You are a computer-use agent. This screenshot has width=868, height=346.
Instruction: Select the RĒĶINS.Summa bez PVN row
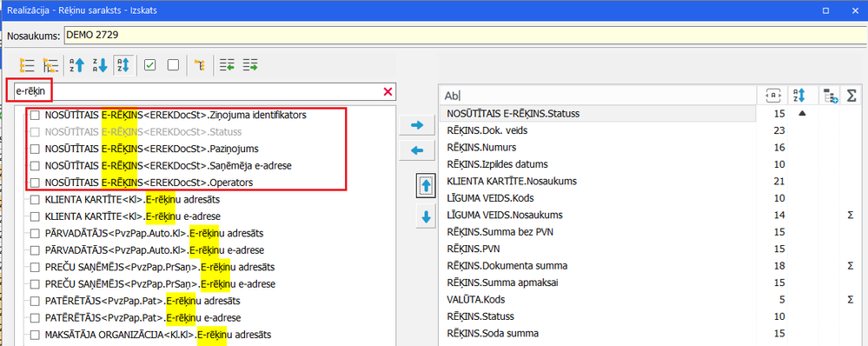click(598, 232)
